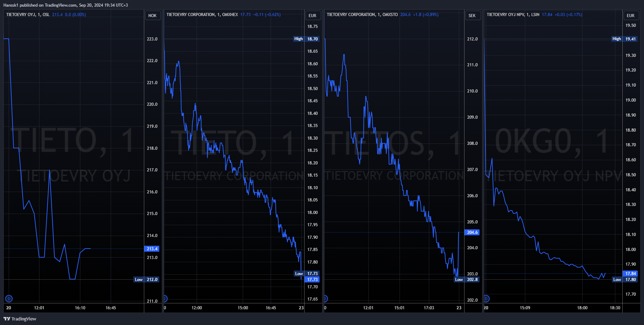Screen dimensions: 644x325
Task: Open the NOK currency selector on the OSL chart
Action: click(x=152, y=15)
